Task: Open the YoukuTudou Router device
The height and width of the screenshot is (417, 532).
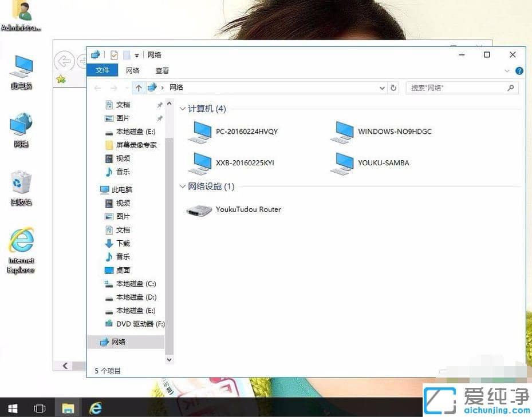Action: 248,209
